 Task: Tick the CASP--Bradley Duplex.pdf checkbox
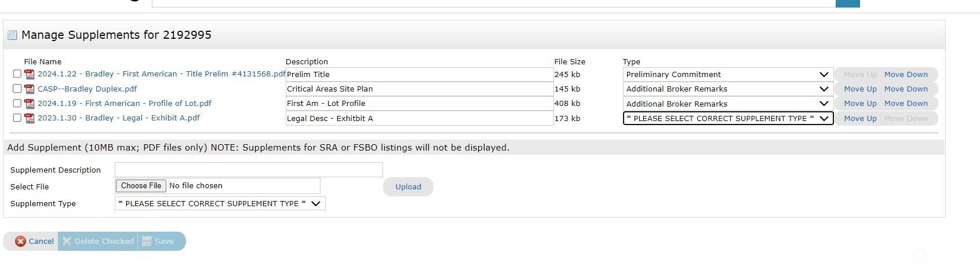tap(17, 89)
